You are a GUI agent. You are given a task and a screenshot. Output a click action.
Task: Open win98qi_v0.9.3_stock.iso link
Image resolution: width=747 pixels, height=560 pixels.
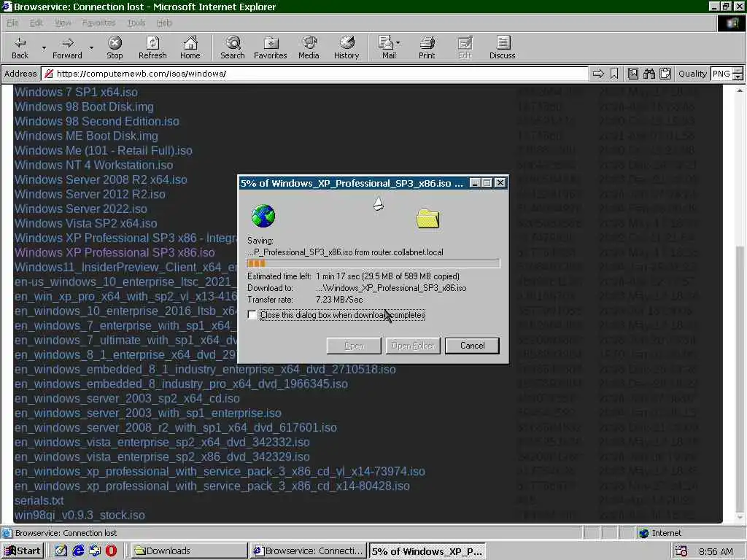point(80,516)
